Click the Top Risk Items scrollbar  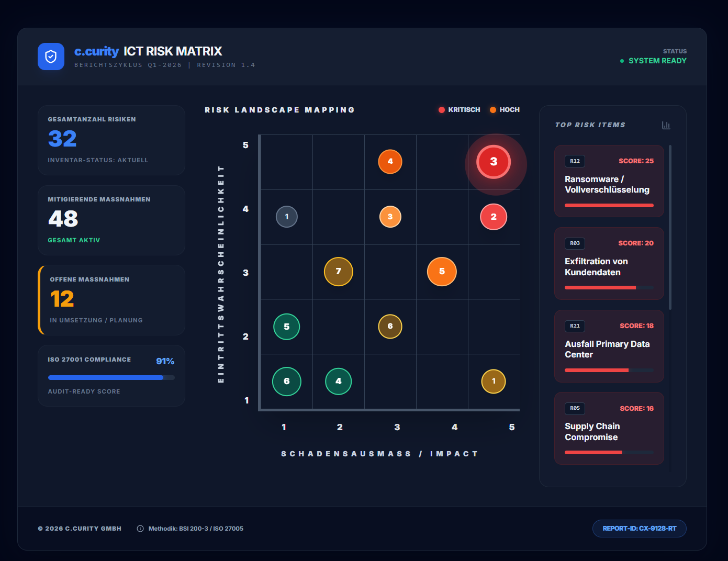pos(670,227)
